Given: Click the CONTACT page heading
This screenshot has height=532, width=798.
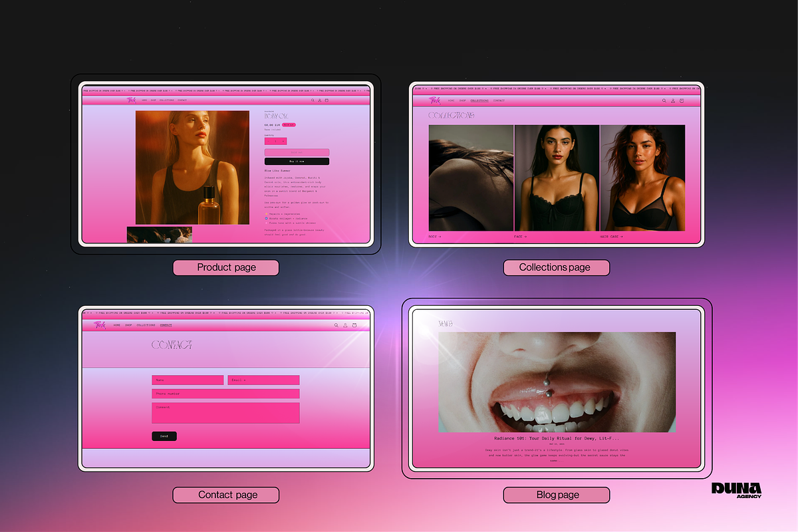Looking at the screenshot, I should point(172,345).
